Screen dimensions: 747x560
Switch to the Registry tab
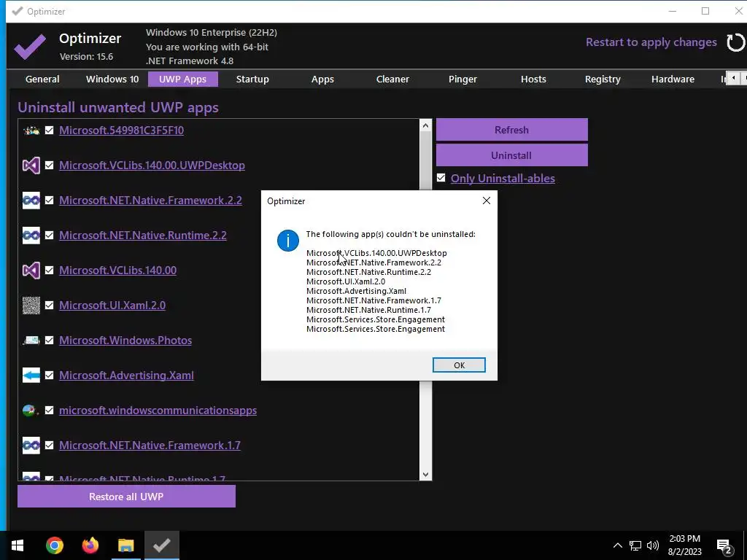click(x=603, y=79)
